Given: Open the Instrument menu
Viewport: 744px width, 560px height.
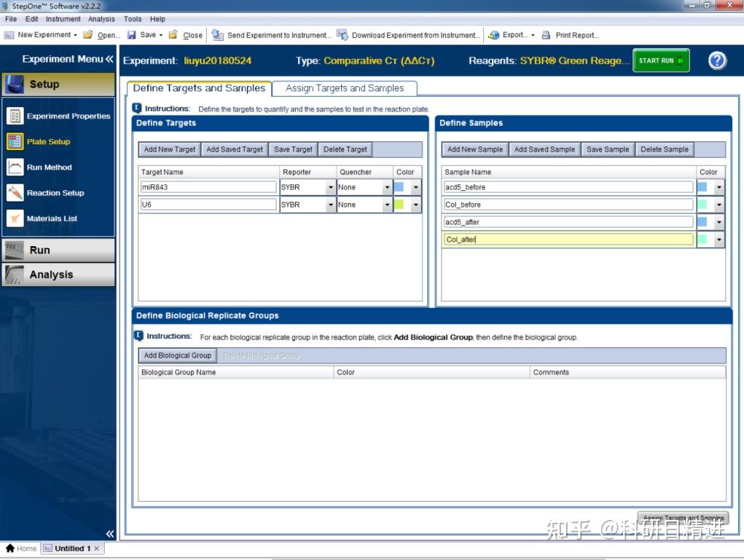Looking at the screenshot, I should pos(63,19).
